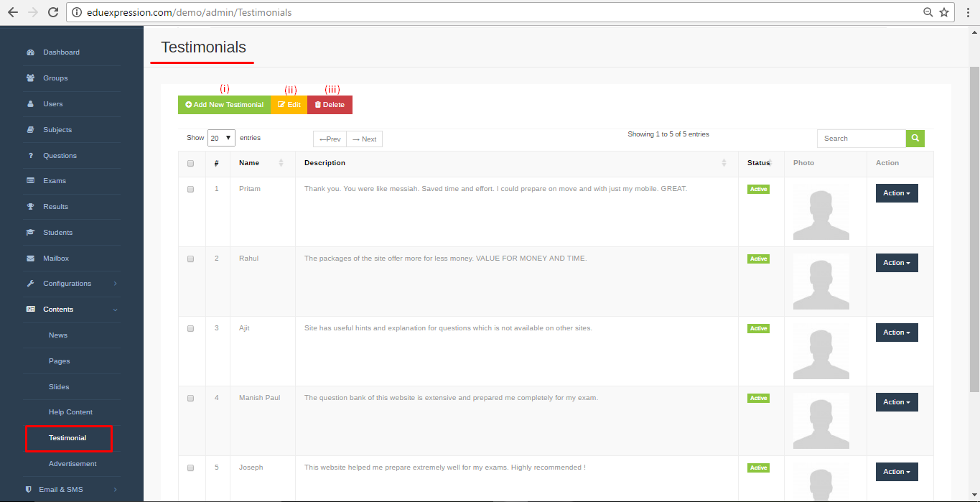Click the yellow Edit button
Screen dimensions: 980x502
pos(289,105)
